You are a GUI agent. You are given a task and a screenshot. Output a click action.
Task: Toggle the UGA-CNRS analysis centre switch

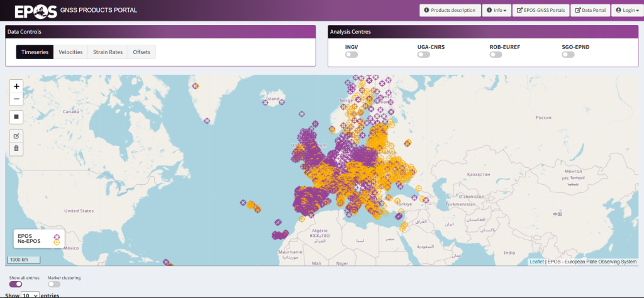click(x=424, y=55)
